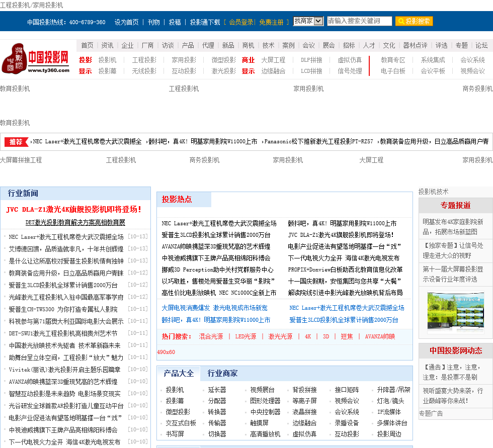This screenshot has width=493, height=448.
Task: Click the 会员登录 link
Action: click(x=241, y=22)
